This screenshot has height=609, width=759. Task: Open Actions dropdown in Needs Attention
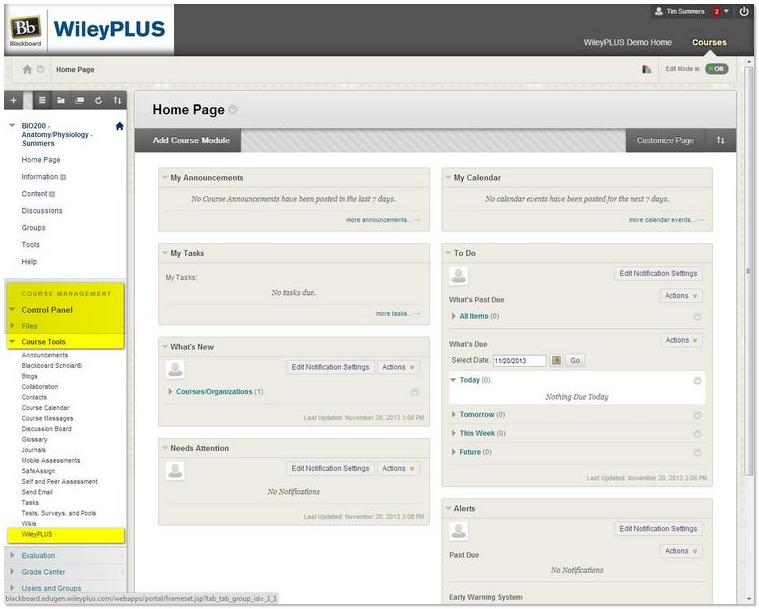click(398, 469)
